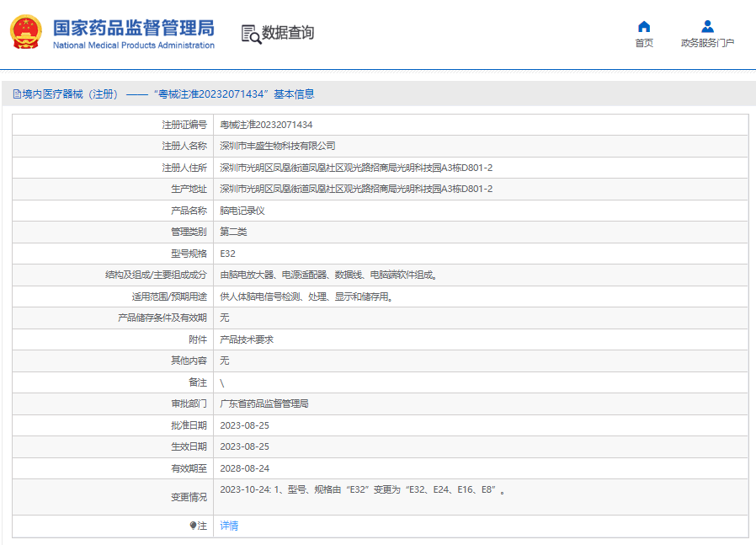Click the 由脑电放大器 composition description
This screenshot has height=545, width=756.
click(x=328, y=275)
